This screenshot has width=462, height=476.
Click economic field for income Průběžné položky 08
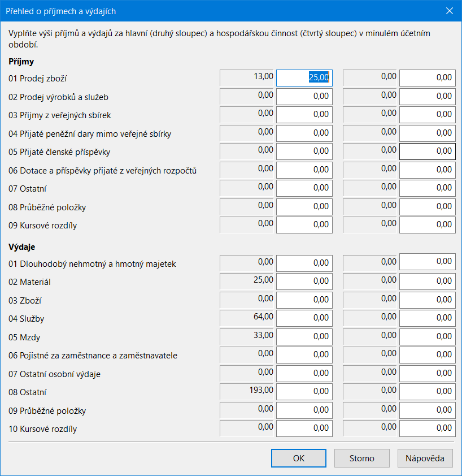[428, 207]
